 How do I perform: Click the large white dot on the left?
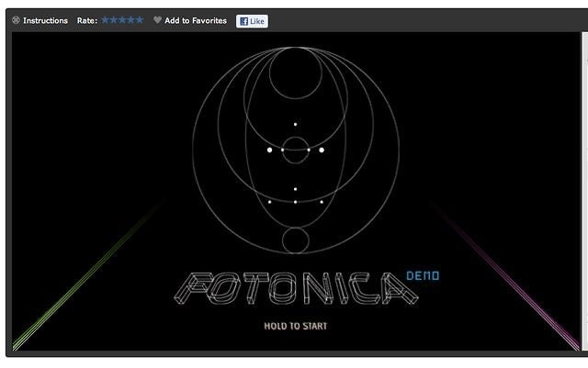click(x=269, y=150)
